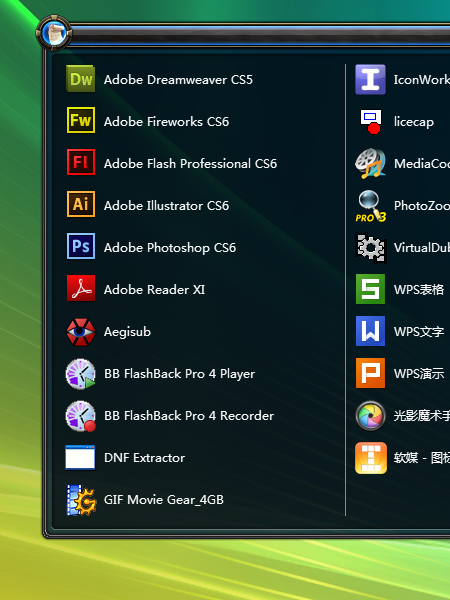Open the blue WPS文字 writer icon
The image size is (450, 600).
click(370, 331)
